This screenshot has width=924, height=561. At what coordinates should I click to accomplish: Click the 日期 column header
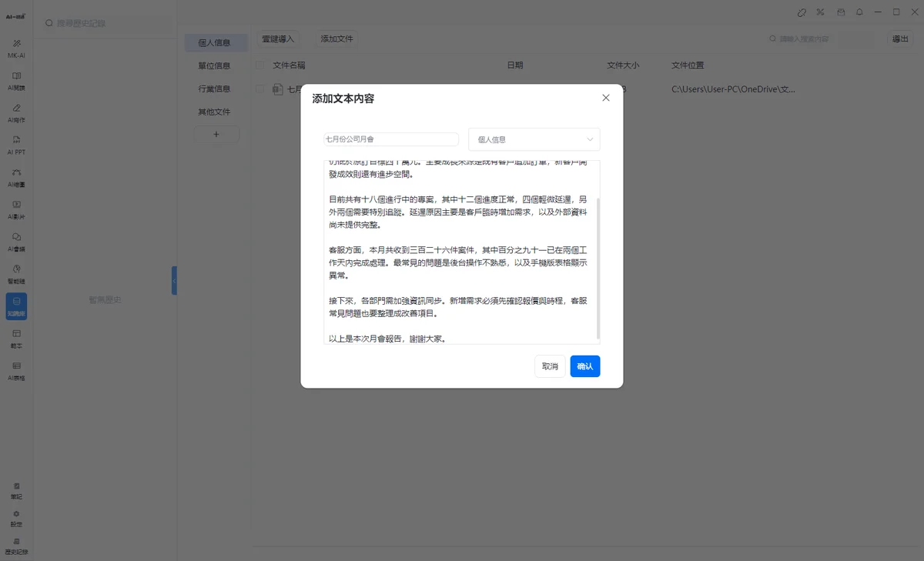click(x=514, y=65)
